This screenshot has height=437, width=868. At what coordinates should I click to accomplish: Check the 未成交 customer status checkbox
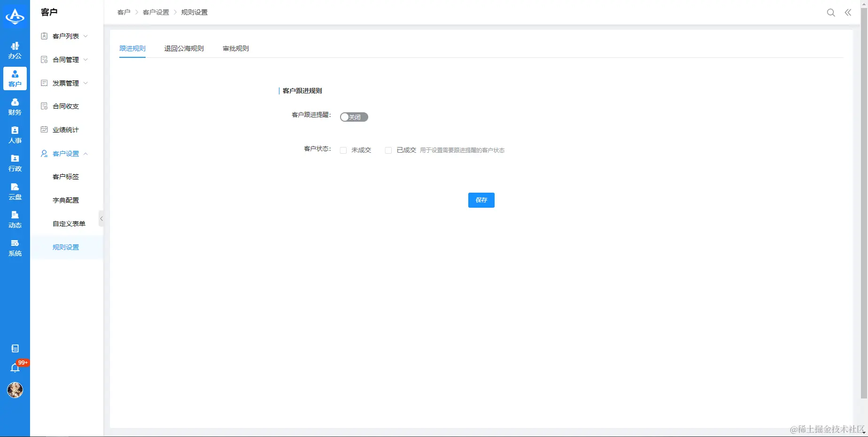tap(343, 150)
